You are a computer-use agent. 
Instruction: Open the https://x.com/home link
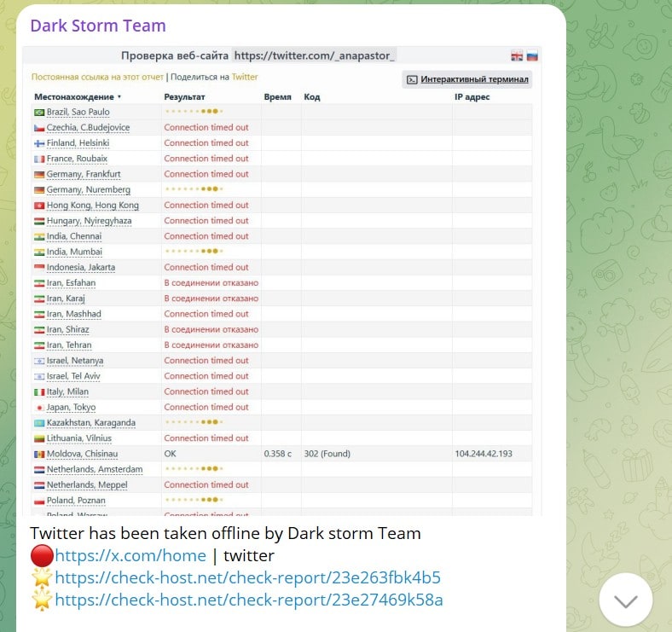(x=130, y=556)
